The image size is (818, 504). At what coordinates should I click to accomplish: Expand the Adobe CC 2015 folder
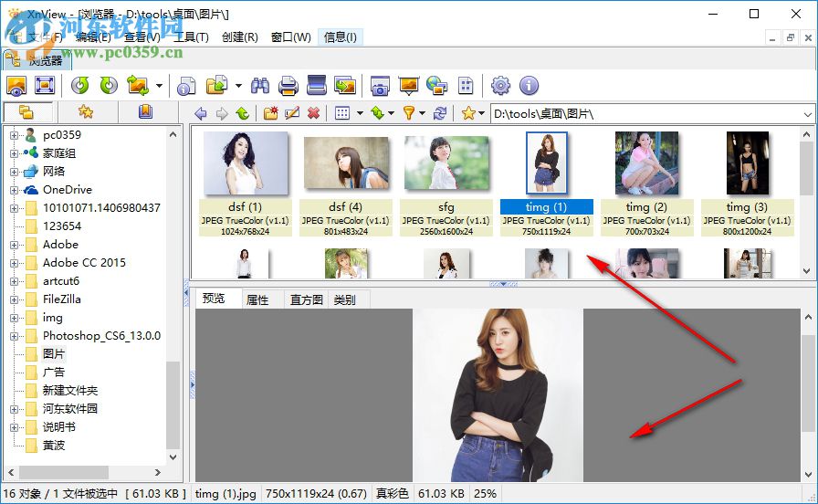click(14, 263)
